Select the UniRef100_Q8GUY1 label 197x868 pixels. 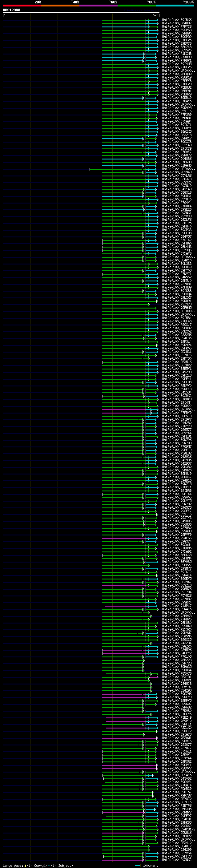[x=176, y=128]
